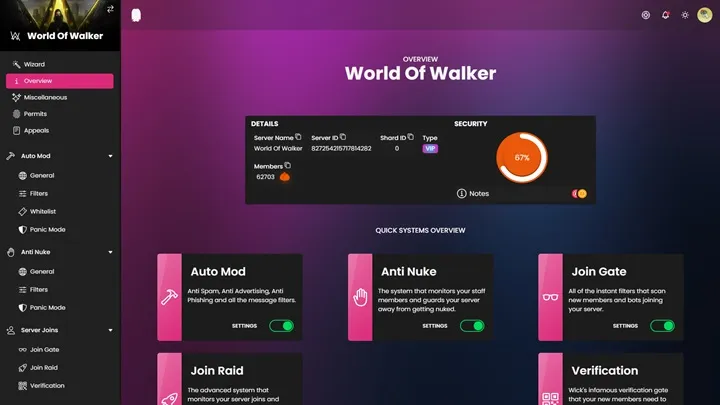Open the notifications bell
The height and width of the screenshot is (405, 720).
coord(664,15)
